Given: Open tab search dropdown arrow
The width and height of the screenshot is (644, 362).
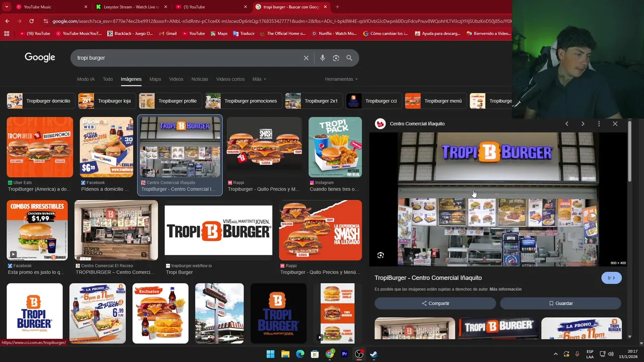Looking at the screenshot, I should click(7, 7).
